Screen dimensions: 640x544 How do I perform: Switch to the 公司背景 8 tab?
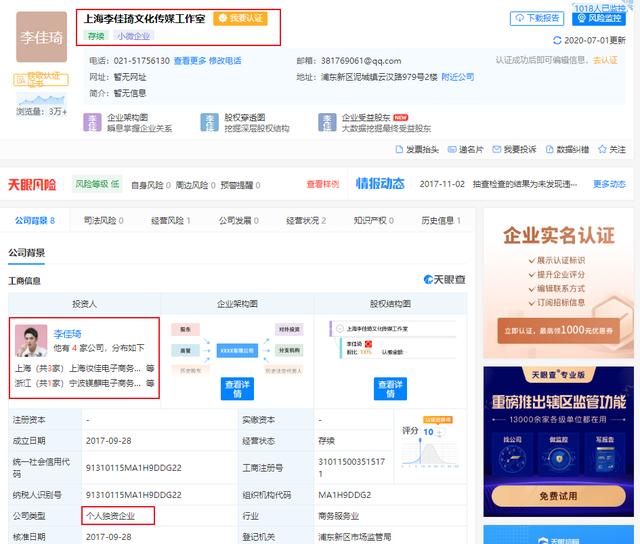tap(35, 221)
